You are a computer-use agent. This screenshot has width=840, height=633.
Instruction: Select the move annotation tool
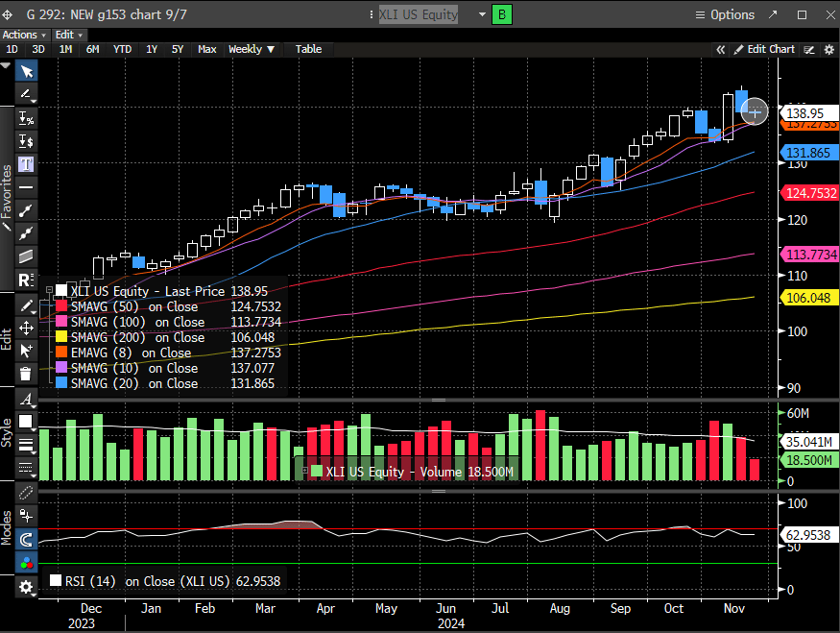coord(26,328)
